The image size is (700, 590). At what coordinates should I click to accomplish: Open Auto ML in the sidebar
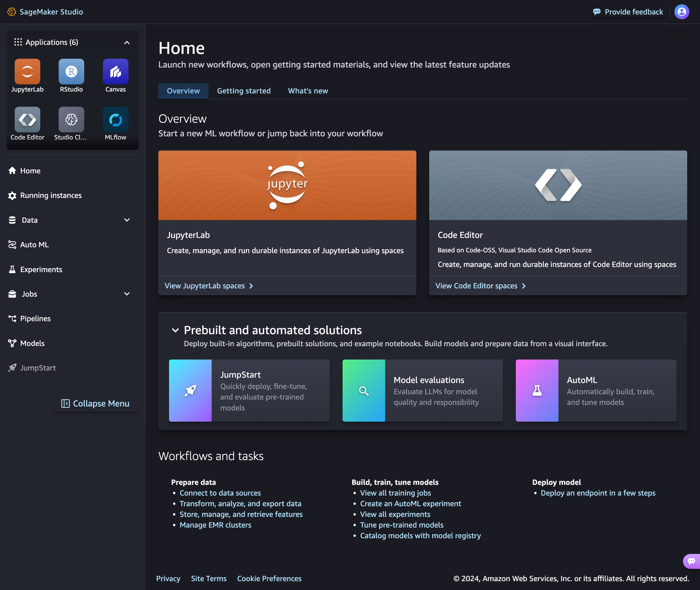[35, 245]
